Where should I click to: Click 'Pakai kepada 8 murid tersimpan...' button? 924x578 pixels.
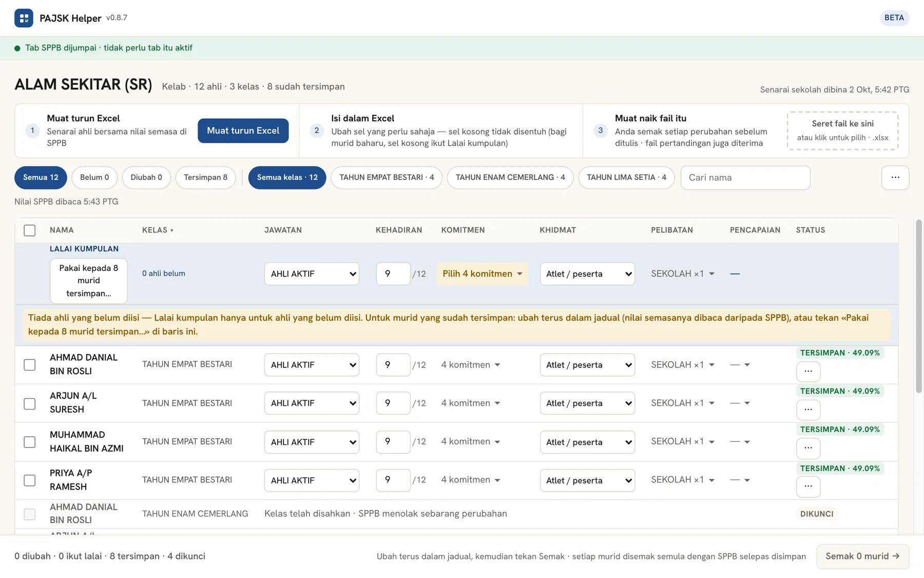click(88, 281)
